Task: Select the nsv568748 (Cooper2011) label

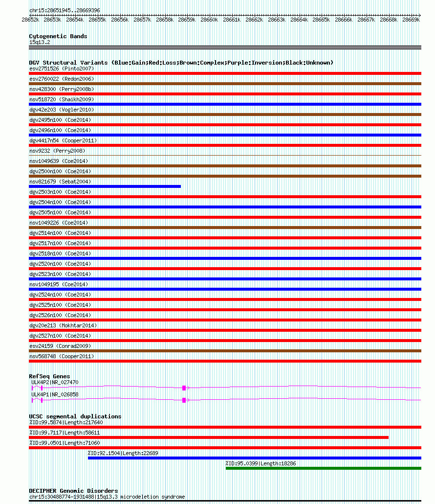Action: (x=62, y=356)
